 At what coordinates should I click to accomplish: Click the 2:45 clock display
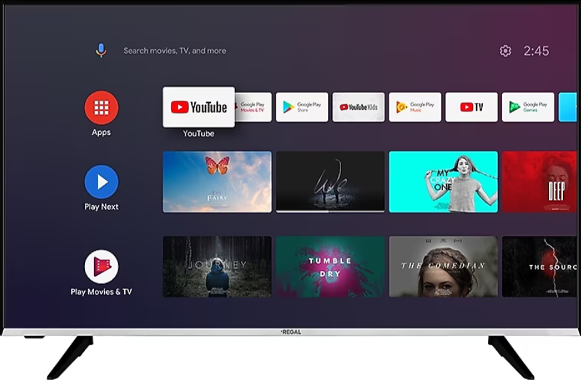536,51
